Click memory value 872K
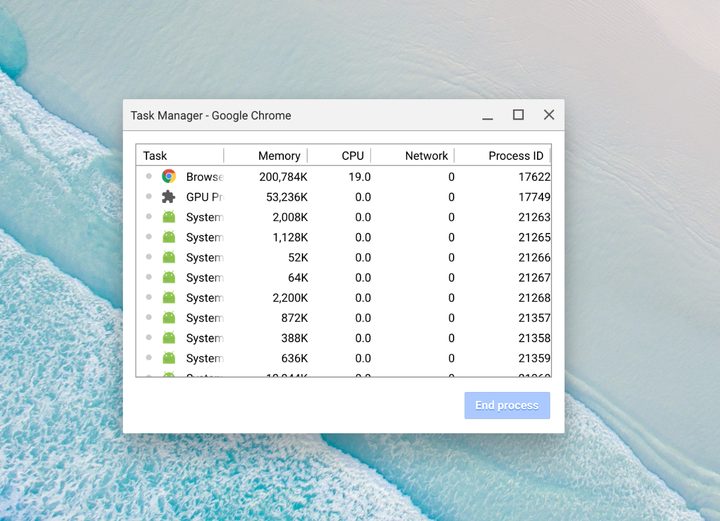 tap(294, 318)
